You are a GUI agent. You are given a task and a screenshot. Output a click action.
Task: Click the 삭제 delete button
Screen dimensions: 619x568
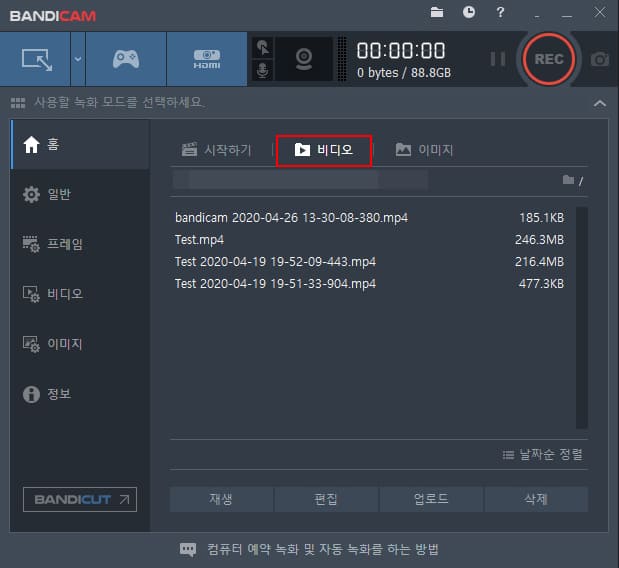click(x=536, y=499)
